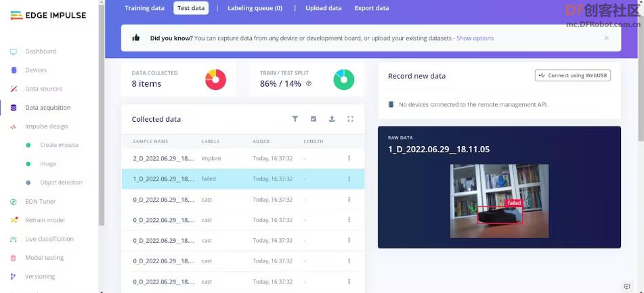
Task: Click Connect using WebUSB button
Action: point(572,76)
